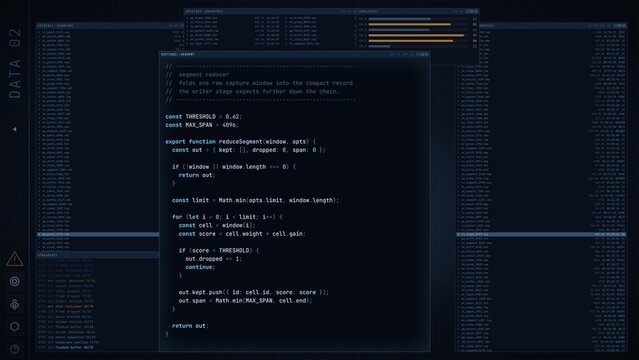Click the hexagon icon in the sidebar

(15, 327)
